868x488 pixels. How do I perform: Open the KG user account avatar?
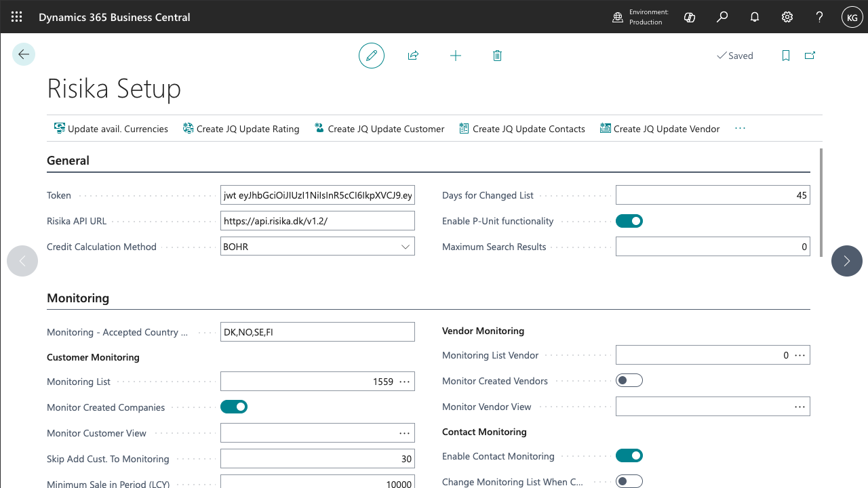coord(852,17)
